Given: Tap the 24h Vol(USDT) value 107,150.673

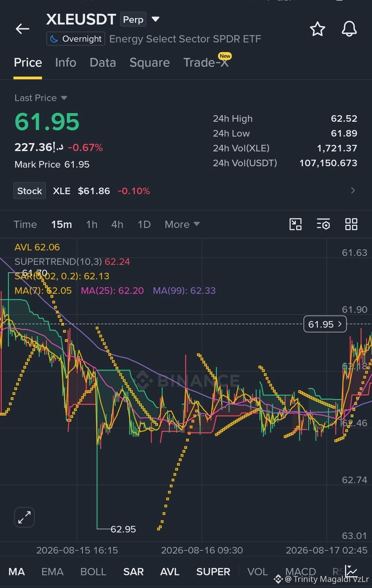Looking at the screenshot, I should click(x=328, y=163).
